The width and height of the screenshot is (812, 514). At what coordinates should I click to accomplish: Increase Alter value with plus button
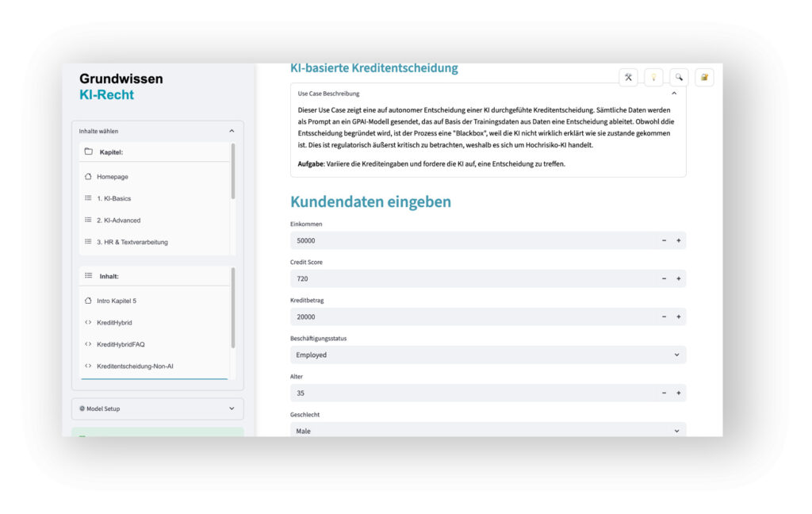(x=679, y=393)
